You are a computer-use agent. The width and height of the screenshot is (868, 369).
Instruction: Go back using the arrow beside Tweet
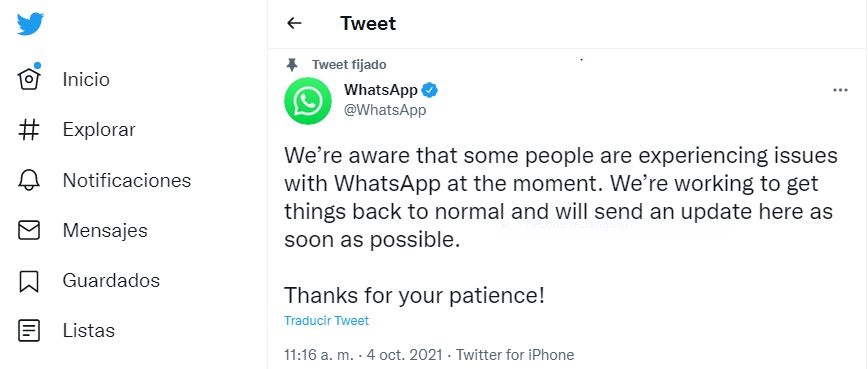(294, 23)
